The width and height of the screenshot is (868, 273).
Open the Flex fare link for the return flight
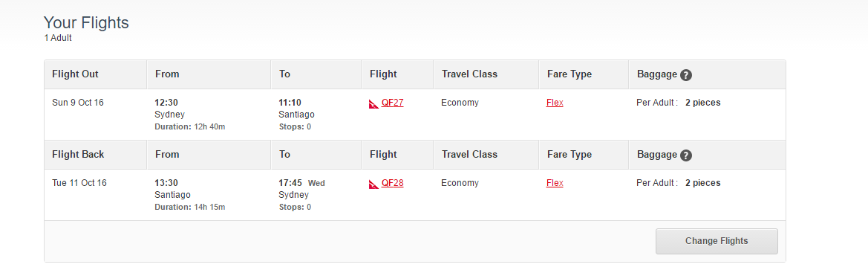pyautogui.click(x=555, y=183)
